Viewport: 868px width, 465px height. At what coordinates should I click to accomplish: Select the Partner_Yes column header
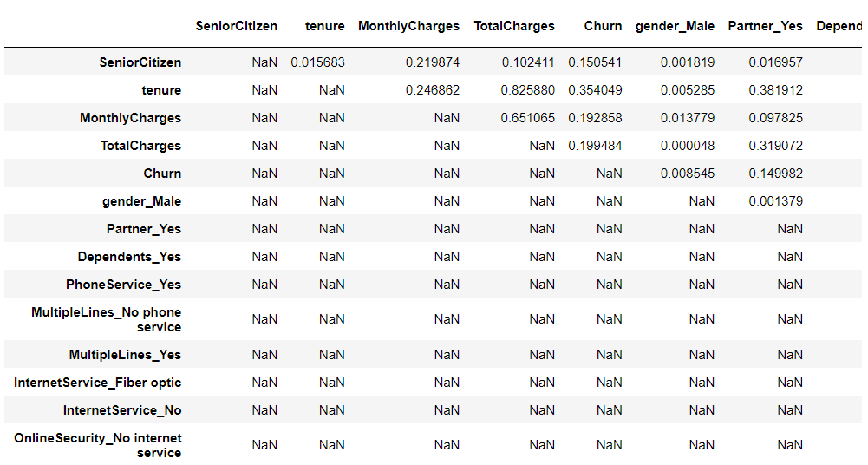click(765, 26)
